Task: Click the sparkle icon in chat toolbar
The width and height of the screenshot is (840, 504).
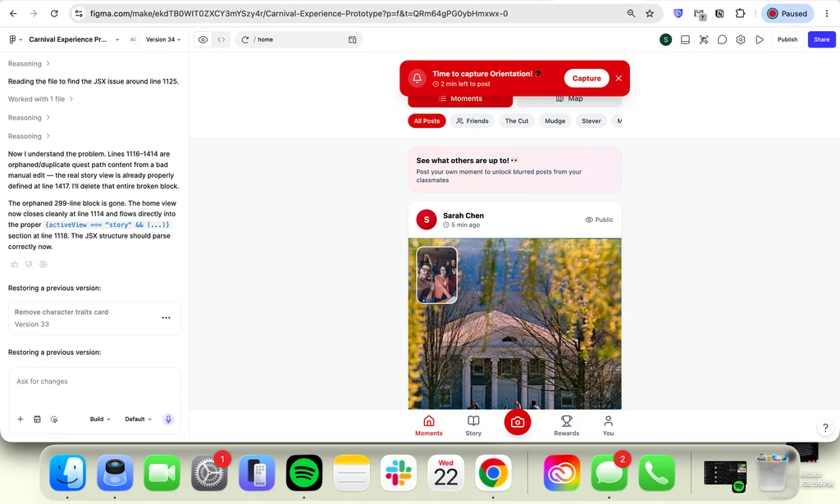Action: pyautogui.click(x=54, y=420)
